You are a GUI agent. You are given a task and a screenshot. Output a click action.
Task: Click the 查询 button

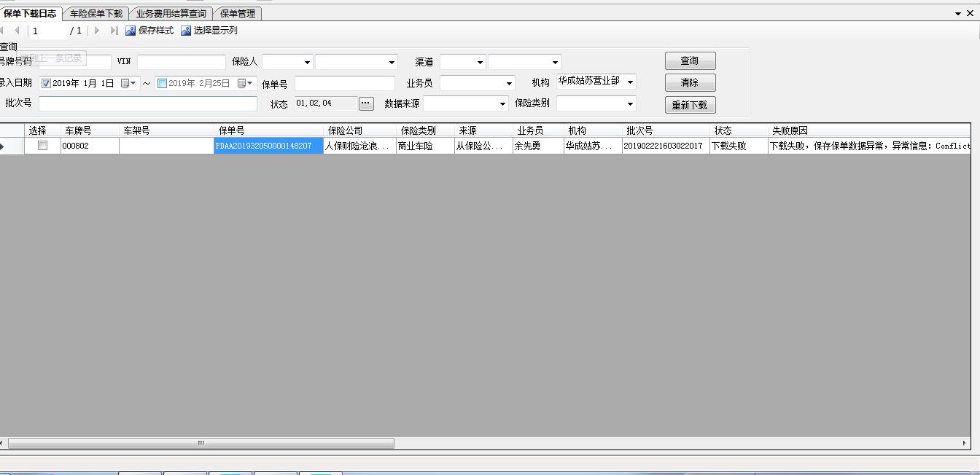pyautogui.click(x=690, y=60)
